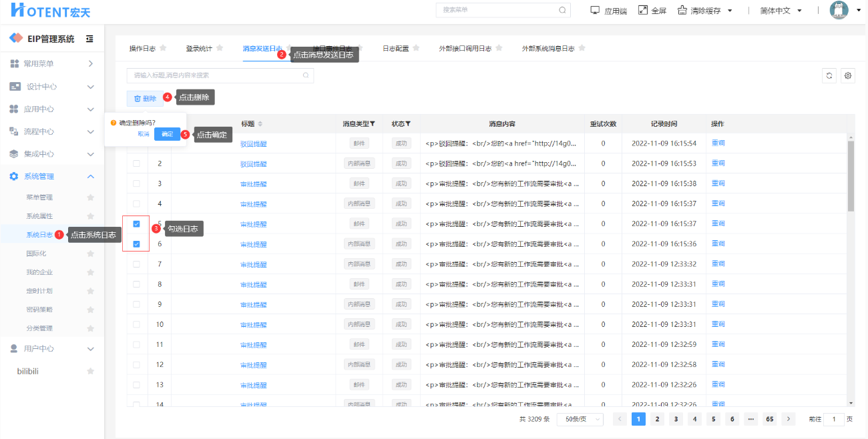868x439 pixels.
Task: Click the 全屏 fullscreen icon
Action: [x=643, y=10]
